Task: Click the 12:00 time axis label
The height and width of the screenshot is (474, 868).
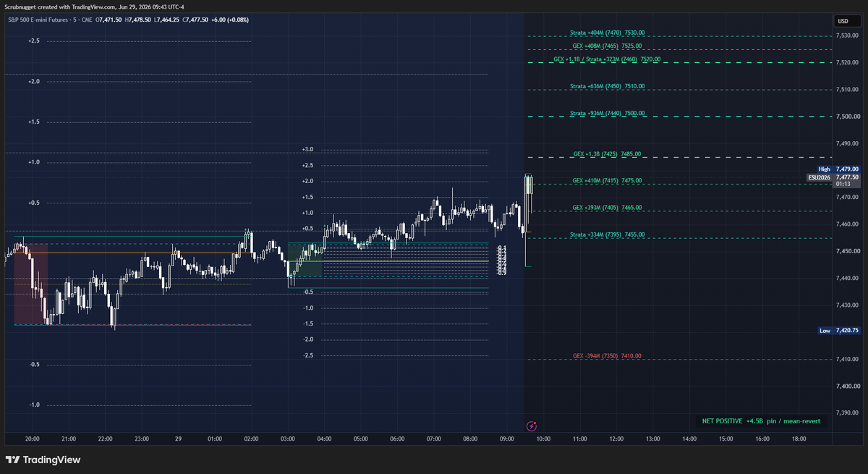Action: click(616, 439)
